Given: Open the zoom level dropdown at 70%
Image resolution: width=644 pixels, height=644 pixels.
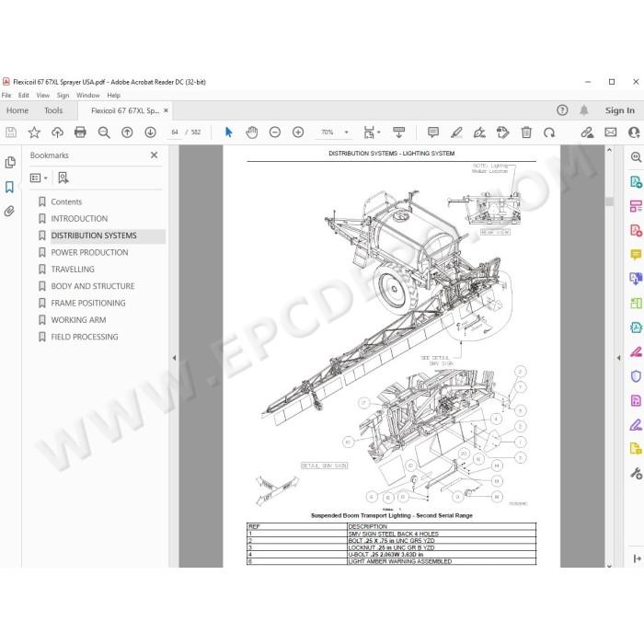Looking at the screenshot, I should coord(346,132).
